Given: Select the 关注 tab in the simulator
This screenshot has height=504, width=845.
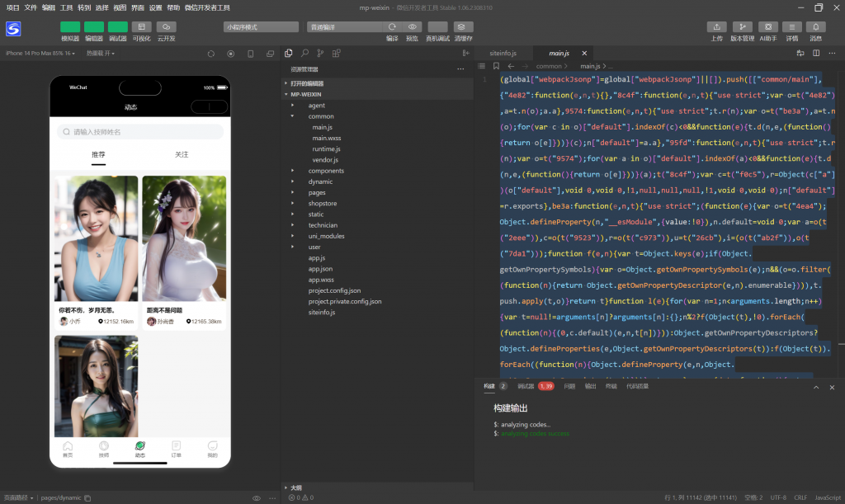Looking at the screenshot, I should pos(182,155).
